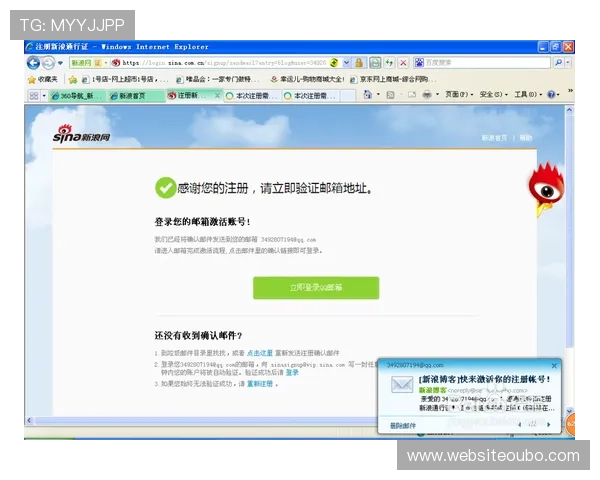600x480 pixels.
Task: Click 删除邮件 in the mail popup
Action: point(403,426)
